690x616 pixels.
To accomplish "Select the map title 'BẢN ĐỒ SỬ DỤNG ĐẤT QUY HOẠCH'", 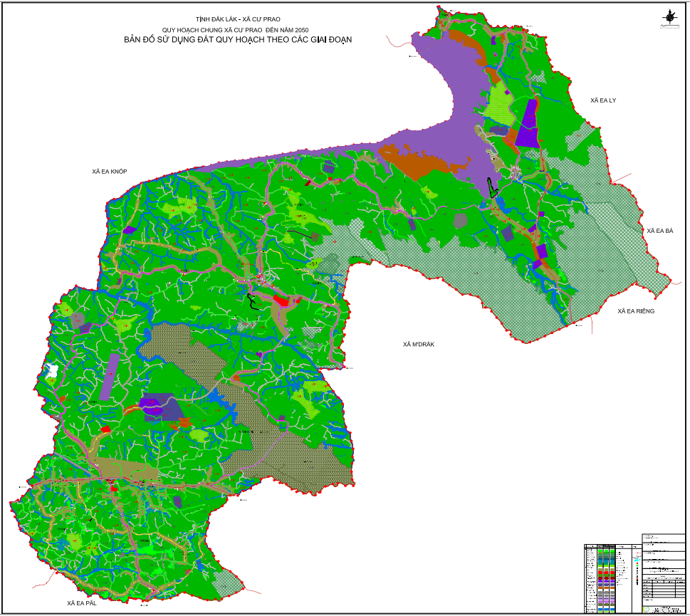I will pos(238,40).
